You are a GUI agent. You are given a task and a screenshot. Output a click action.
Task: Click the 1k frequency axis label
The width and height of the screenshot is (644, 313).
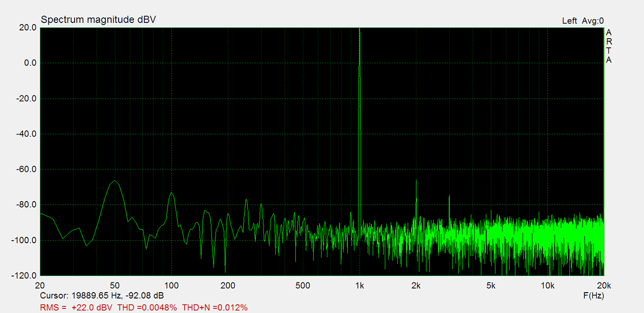360,285
